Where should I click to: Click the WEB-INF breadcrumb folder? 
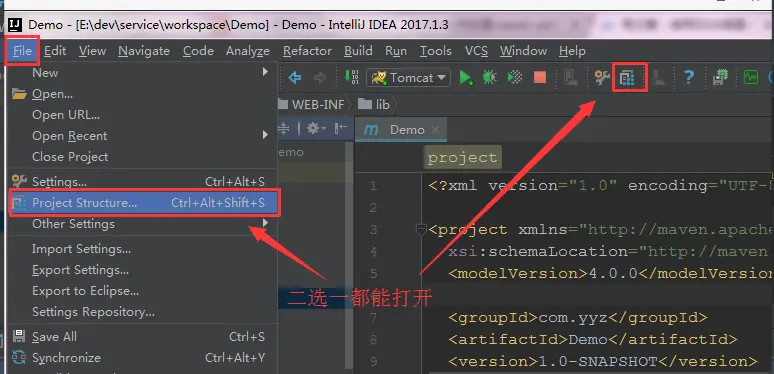(311, 104)
